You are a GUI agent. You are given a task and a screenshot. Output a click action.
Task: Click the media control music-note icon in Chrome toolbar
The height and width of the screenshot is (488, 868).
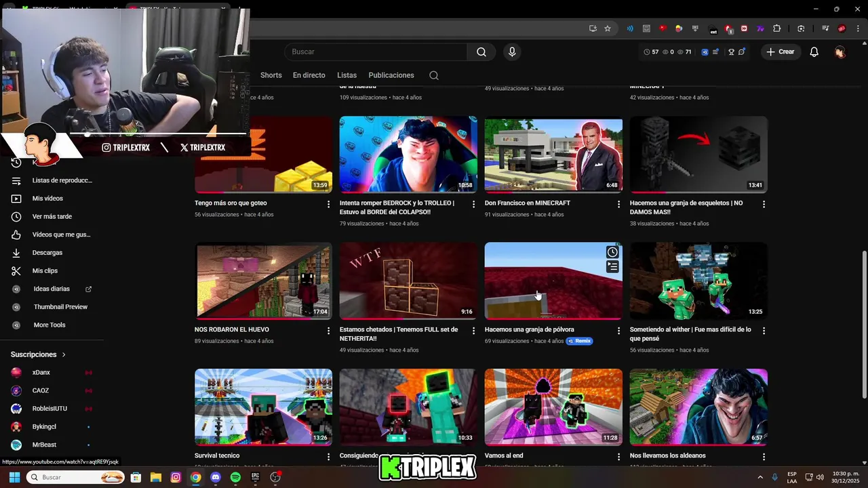tap(825, 28)
